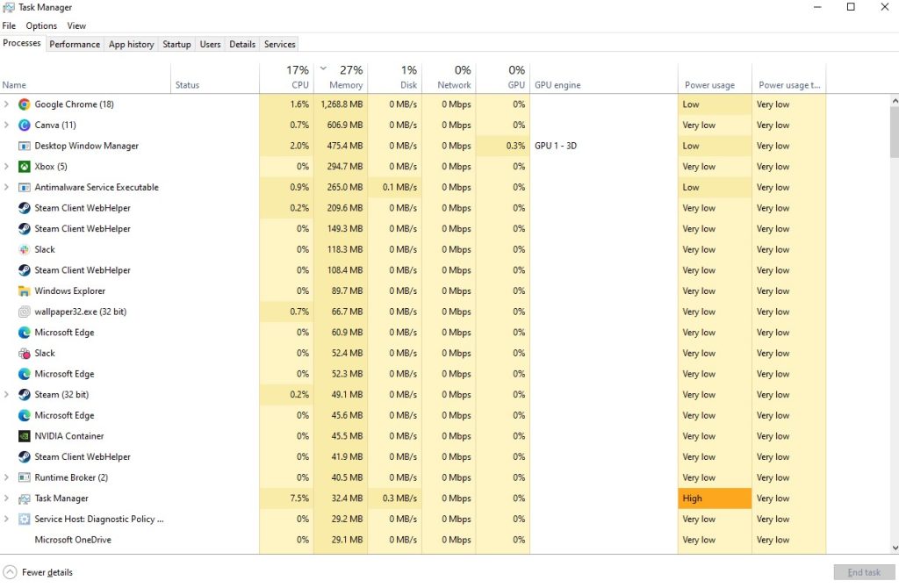
Task: Click the Canva process icon
Action: point(24,125)
